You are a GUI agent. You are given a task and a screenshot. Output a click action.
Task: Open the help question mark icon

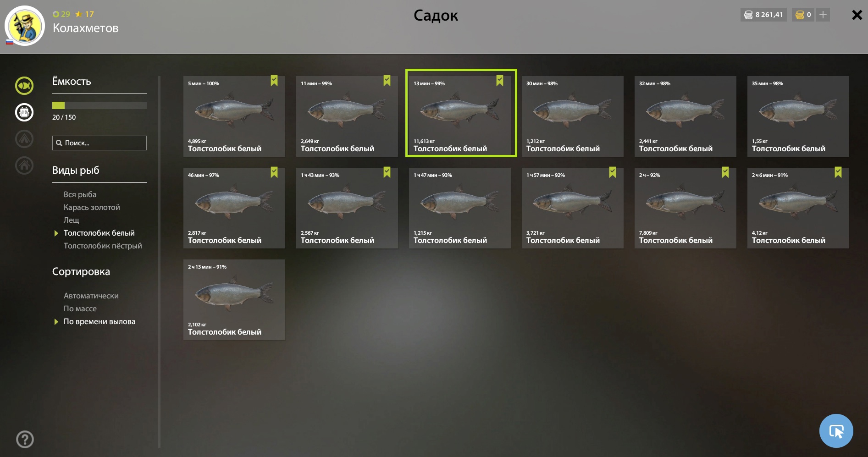click(x=25, y=440)
